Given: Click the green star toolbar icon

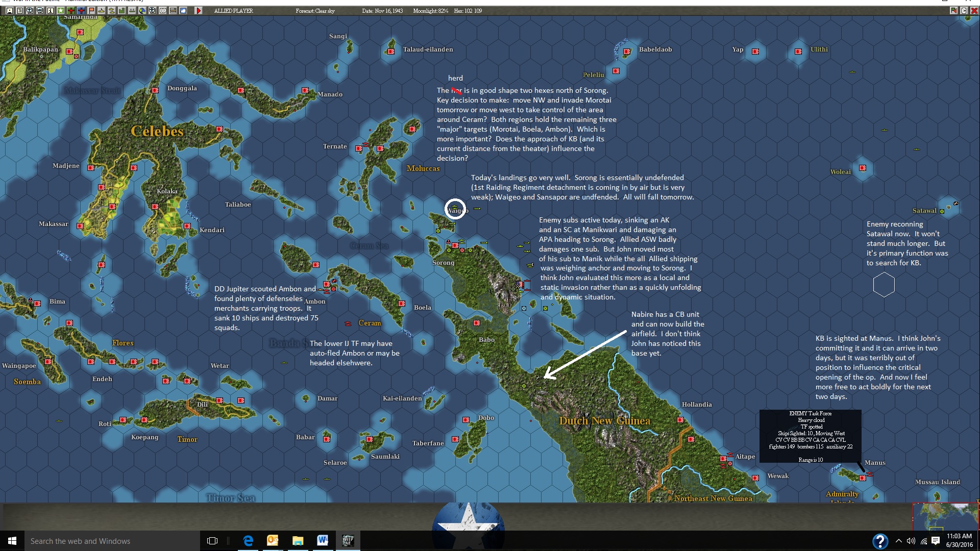Looking at the screenshot, I should 61,10.
